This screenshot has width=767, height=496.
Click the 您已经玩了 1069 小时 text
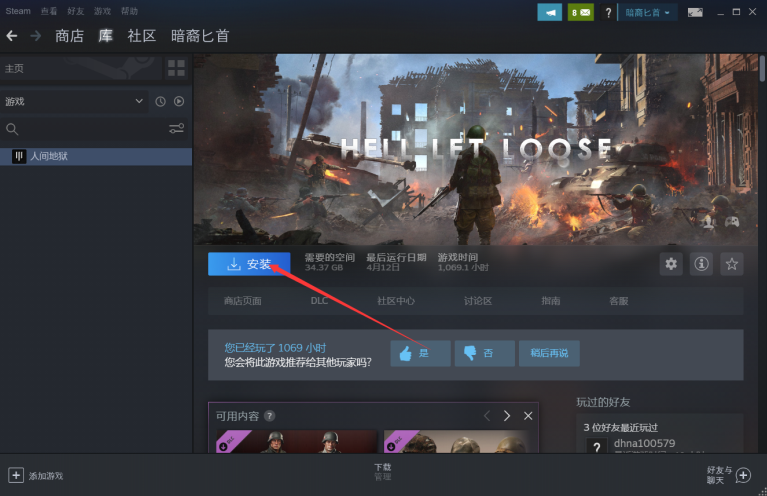click(275, 348)
